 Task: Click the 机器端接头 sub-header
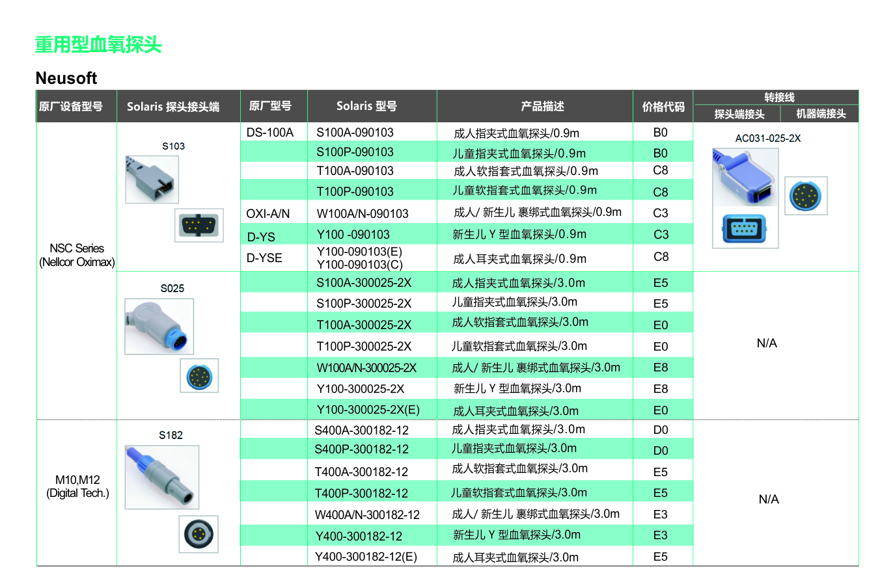coord(821,114)
